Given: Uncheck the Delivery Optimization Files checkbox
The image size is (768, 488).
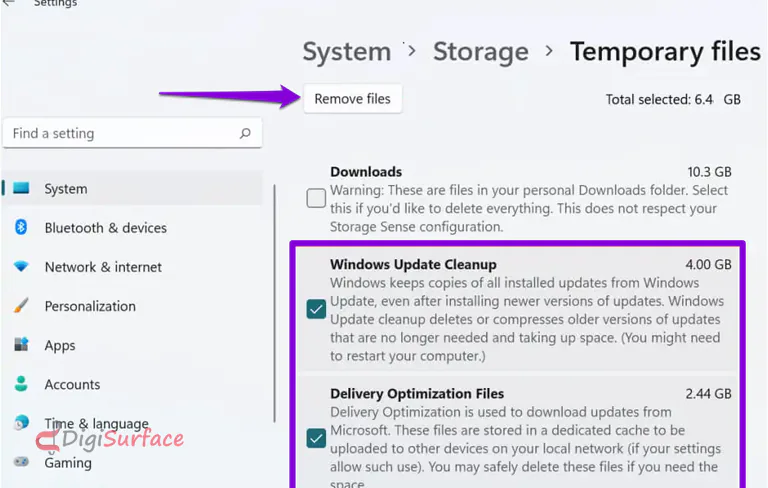Looking at the screenshot, I should pos(316,439).
